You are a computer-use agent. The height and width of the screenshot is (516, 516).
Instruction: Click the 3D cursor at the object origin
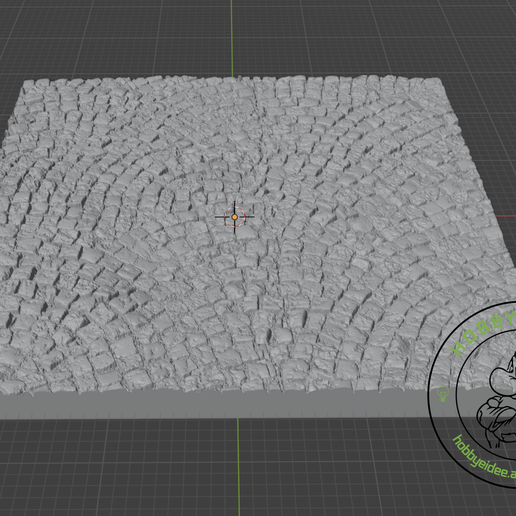click(235, 217)
